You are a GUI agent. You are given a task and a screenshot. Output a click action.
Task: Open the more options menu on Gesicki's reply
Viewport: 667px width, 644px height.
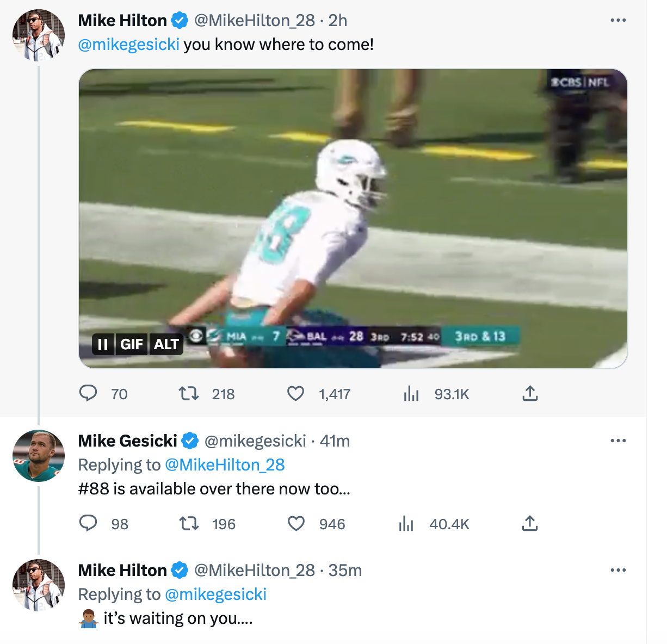[x=618, y=441]
